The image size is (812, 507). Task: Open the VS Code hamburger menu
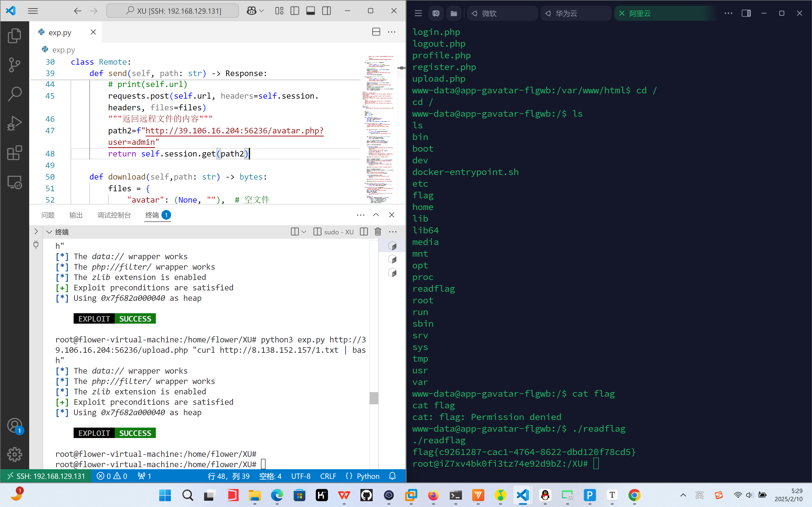[x=33, y=11]
